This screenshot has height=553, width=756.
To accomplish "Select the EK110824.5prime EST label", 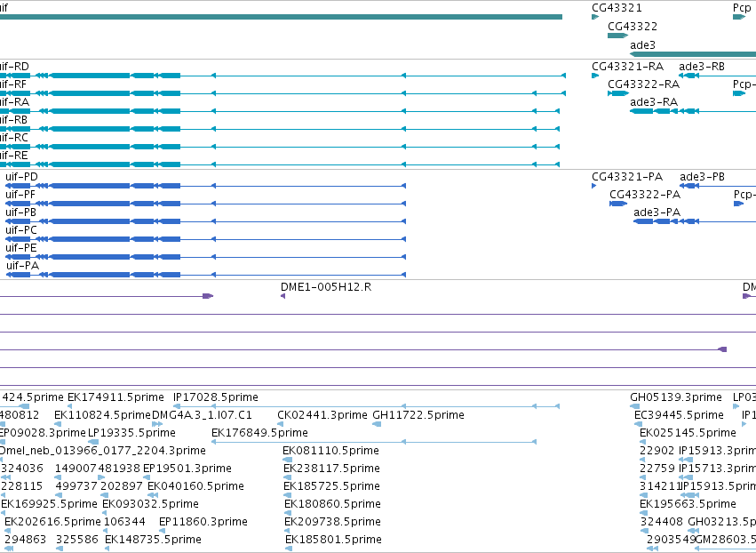I will click(x=102, y=415).
